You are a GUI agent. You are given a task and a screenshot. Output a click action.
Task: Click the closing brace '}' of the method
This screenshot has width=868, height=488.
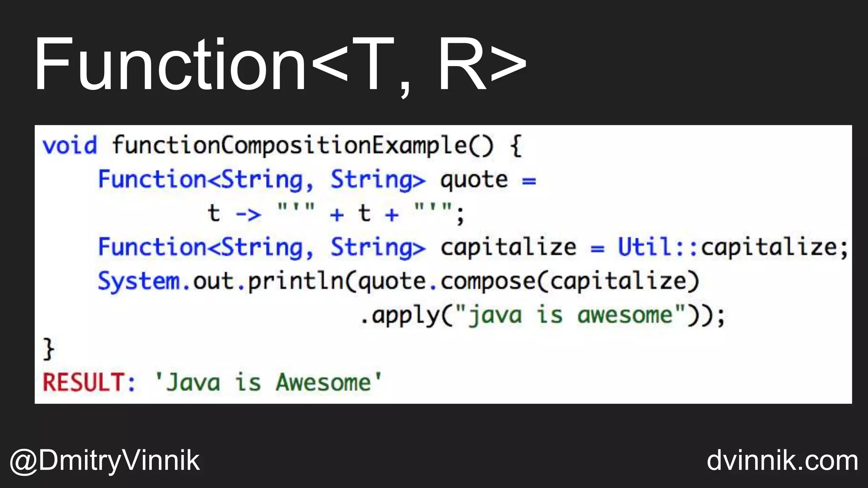click(x=49, y=349)
